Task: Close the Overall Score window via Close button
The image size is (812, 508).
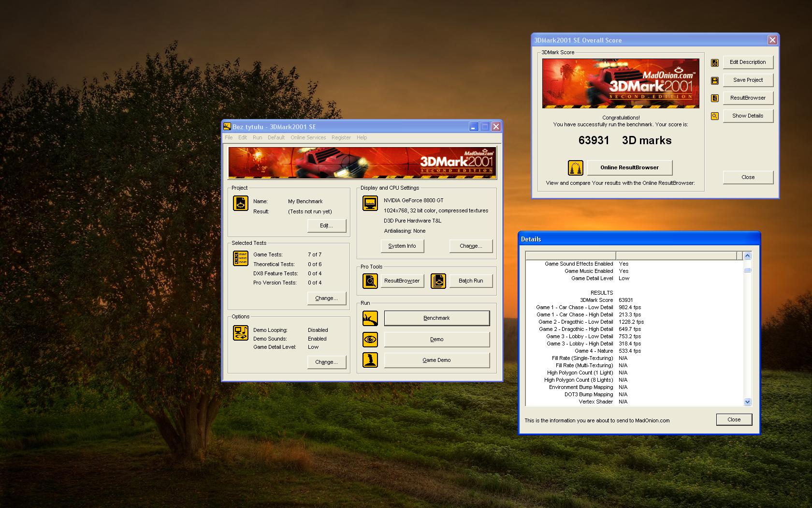Action: coord(748,178)
